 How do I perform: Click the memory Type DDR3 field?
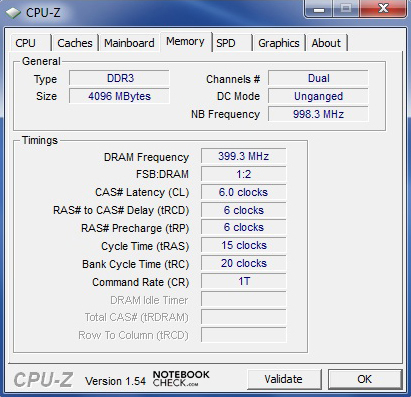120,78
